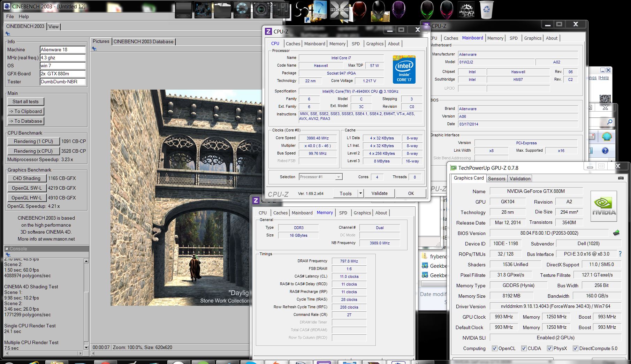Run Rendering (1 CPU) benchmark
This screenshot has width=631, height=364.
point(33,141)
